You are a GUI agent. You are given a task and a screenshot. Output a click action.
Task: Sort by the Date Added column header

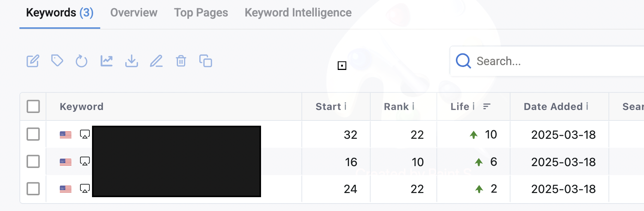point(553,107)
